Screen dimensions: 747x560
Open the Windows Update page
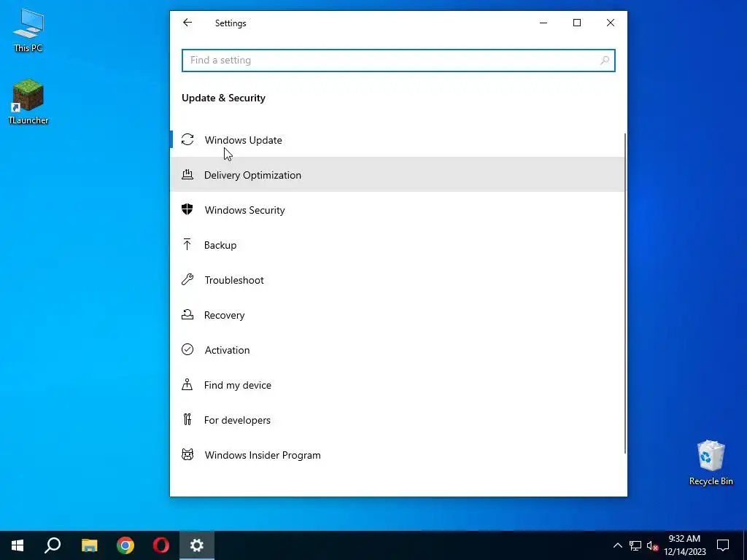[x=398, y=139]
